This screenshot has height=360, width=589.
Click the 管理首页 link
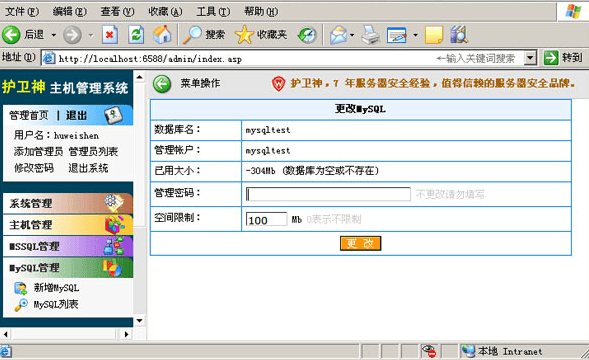(x=29, y=115)
